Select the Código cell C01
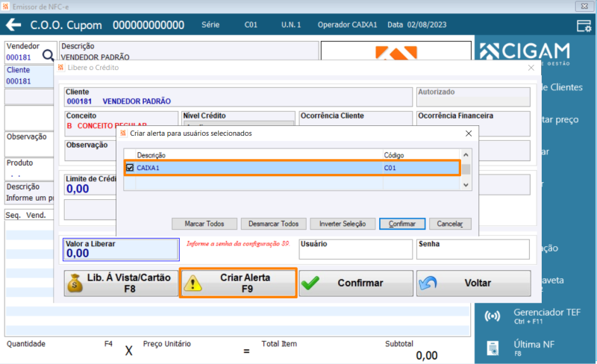 click(390, 168)
